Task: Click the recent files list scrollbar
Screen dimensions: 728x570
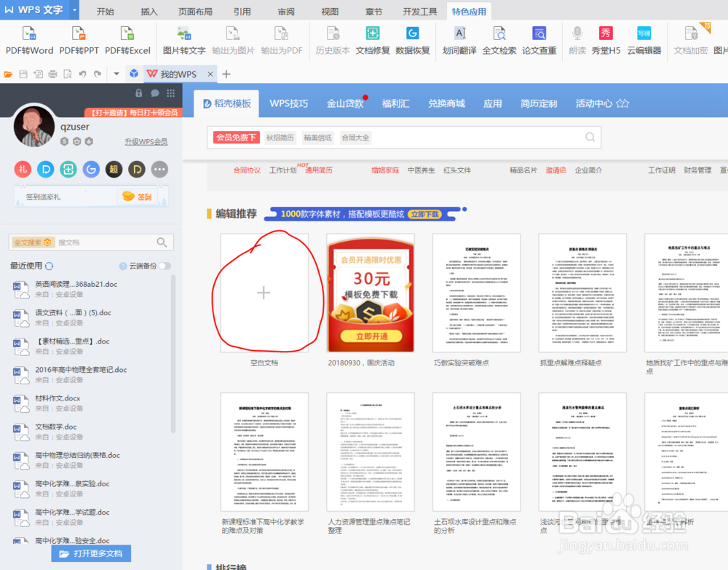Action: pyautogui.click(x=174, y=354)
